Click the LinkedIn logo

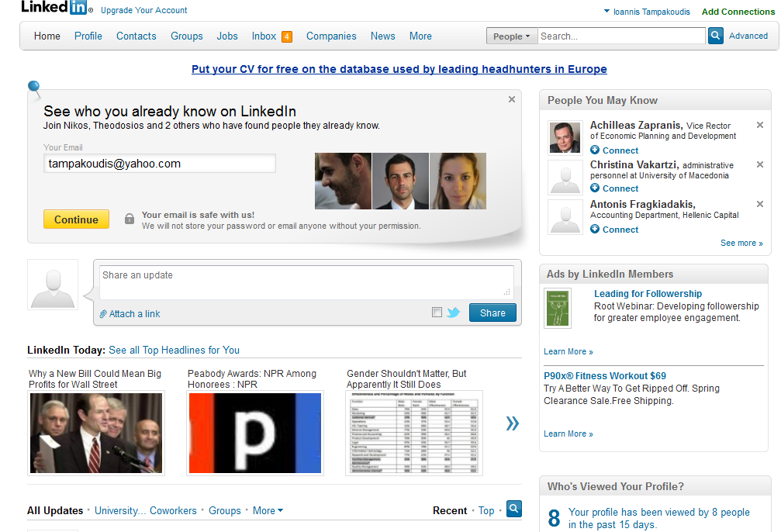click(x=56, y=7)
